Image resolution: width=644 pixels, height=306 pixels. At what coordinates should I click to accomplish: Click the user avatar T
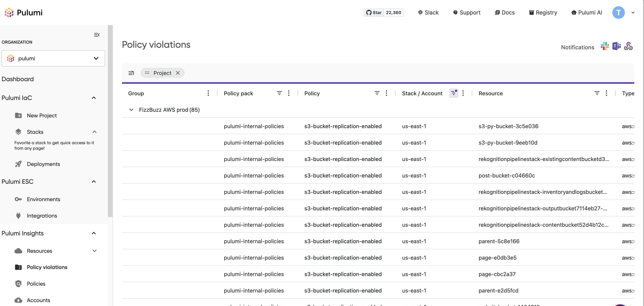[618, 13]
